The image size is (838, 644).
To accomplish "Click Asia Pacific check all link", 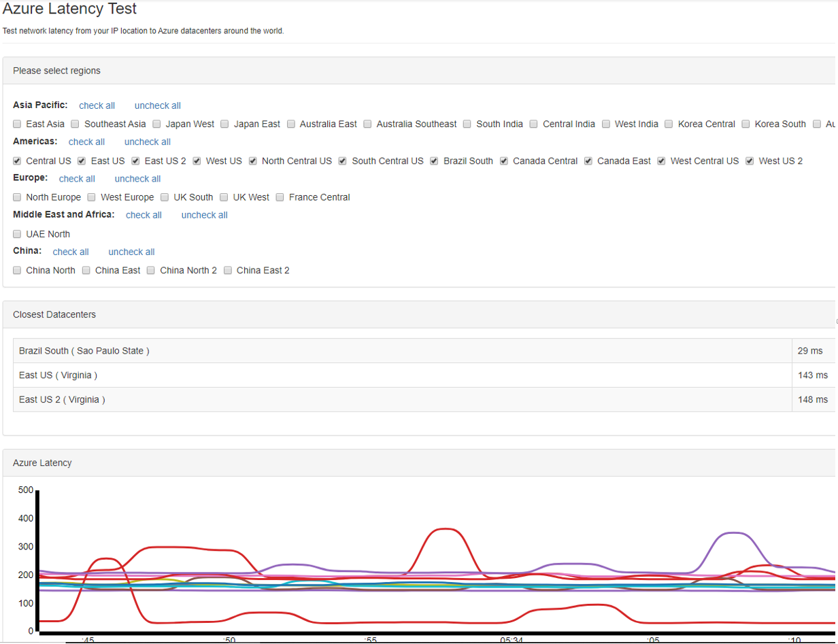I will (x=97, y=105).
